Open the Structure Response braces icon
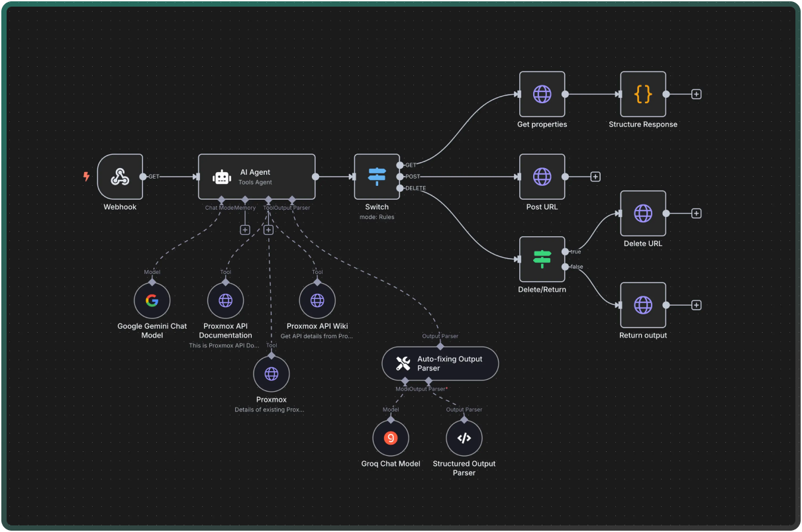The image size is (802, 532). (x=642, y=94)
